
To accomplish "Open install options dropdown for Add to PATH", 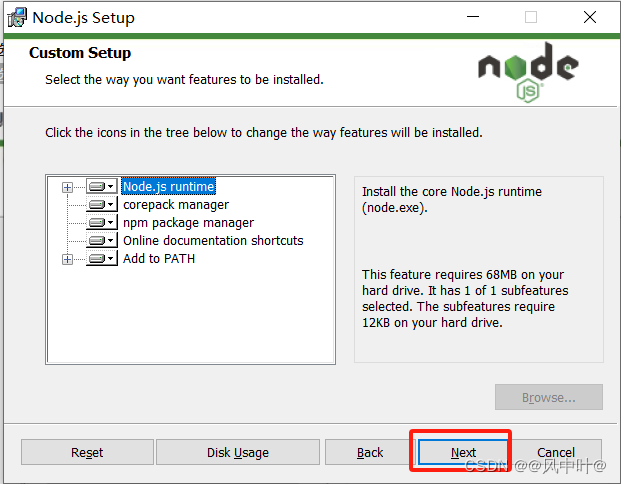I will click(x=102, y=259).
